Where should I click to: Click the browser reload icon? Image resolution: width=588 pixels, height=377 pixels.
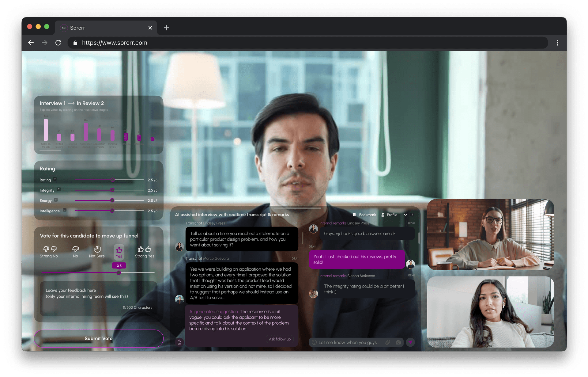pos(58,43)
